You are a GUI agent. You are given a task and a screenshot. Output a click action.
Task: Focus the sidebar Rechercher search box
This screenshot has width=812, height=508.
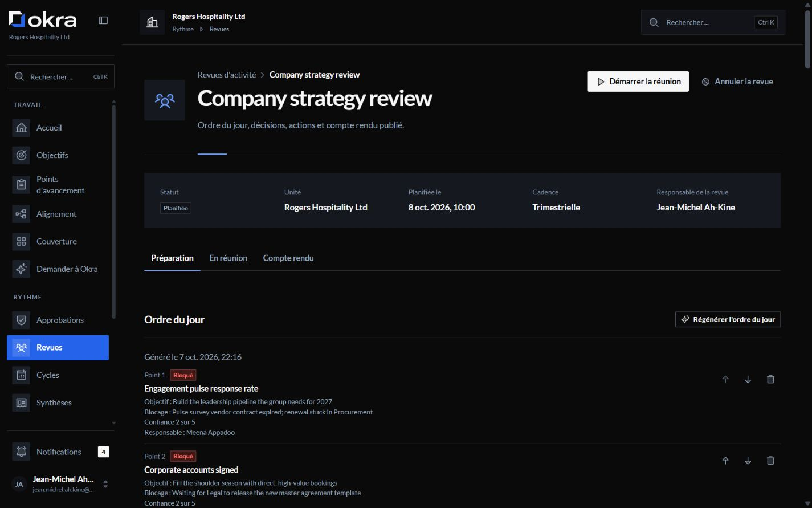pyautogui.click(x=60, y=76)
